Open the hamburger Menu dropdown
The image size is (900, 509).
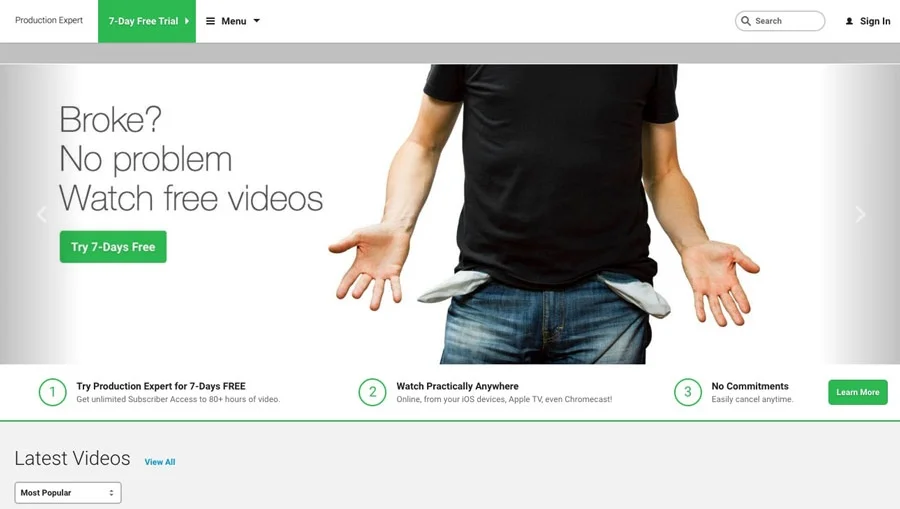pos(233,21)
